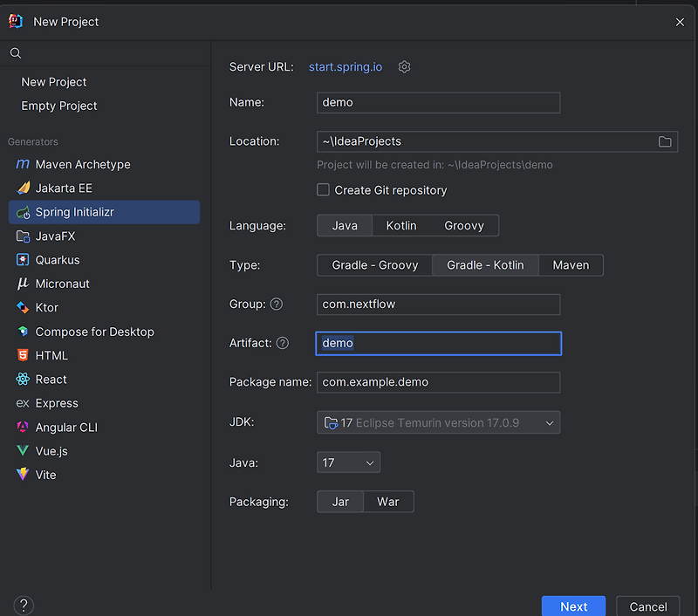Expand the JDK selection dropdown
This screenshot has height=616, width=698.
(x=550, y=423)
